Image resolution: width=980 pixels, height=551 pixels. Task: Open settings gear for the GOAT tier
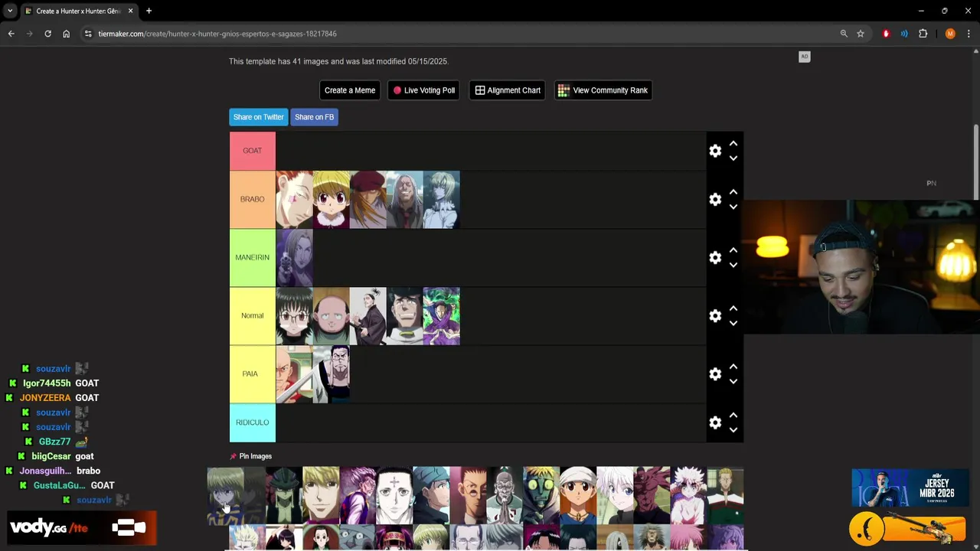(x=715, y=151)
